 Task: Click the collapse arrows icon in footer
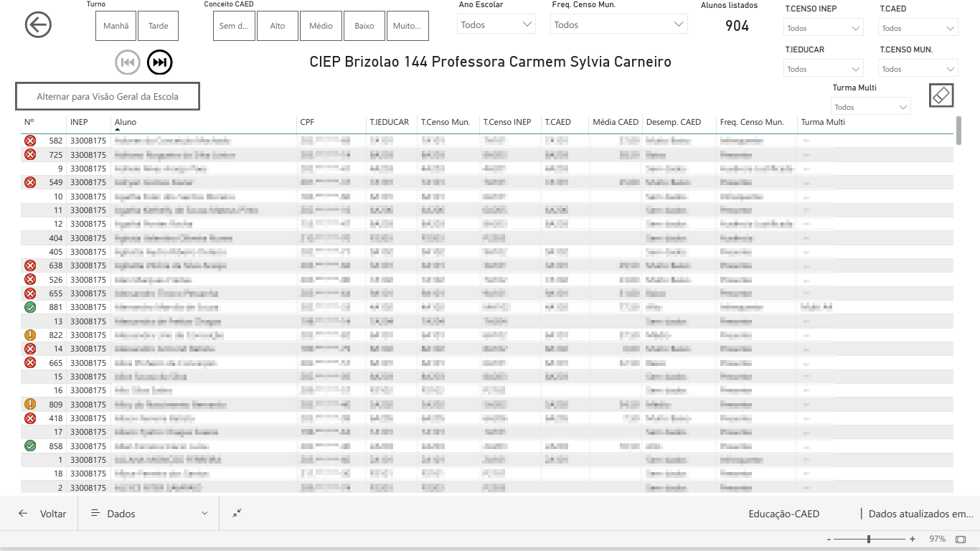(237, 514)
